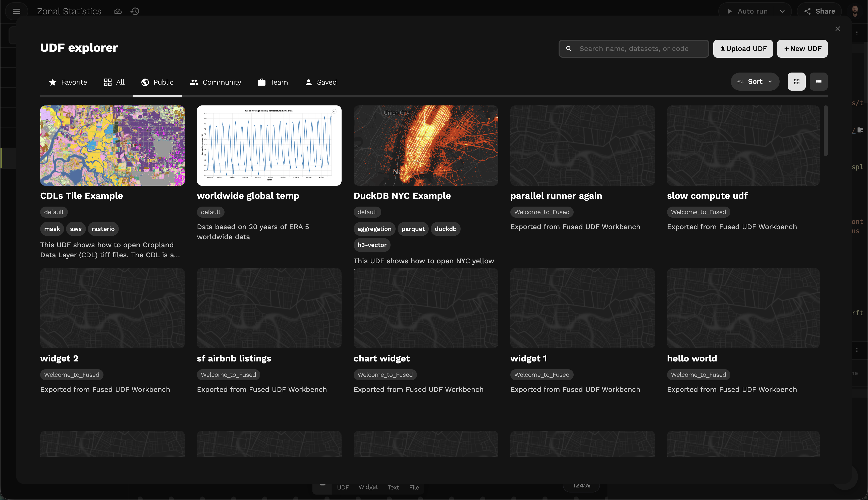Click the cloud sync icon

[118, 11]
